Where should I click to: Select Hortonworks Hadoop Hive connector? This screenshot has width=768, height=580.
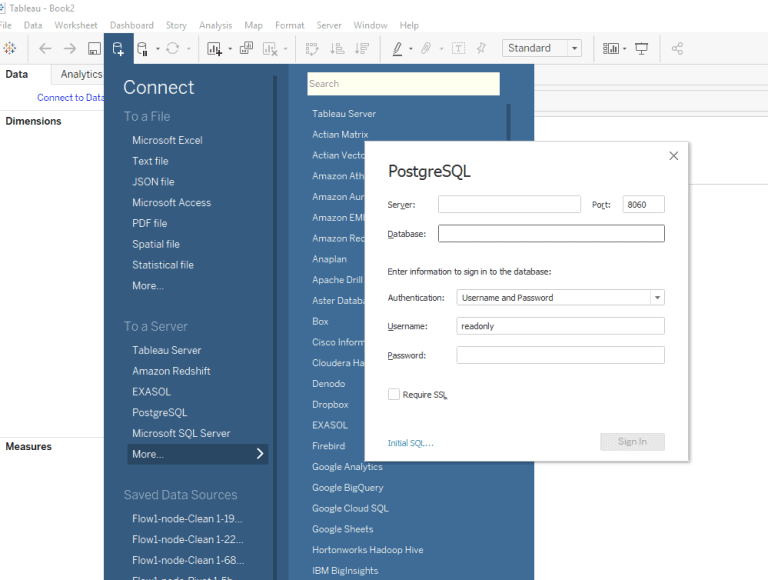coord(367,550)
